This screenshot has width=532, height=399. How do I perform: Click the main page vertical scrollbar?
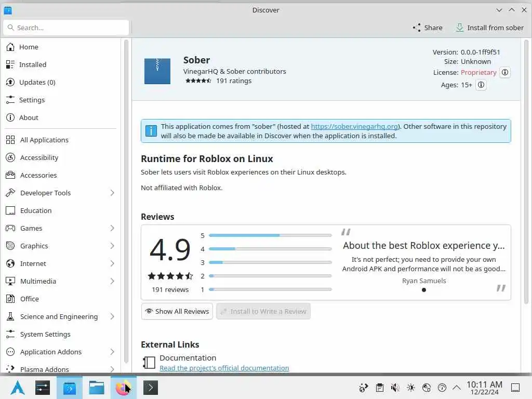pos(526,171)
